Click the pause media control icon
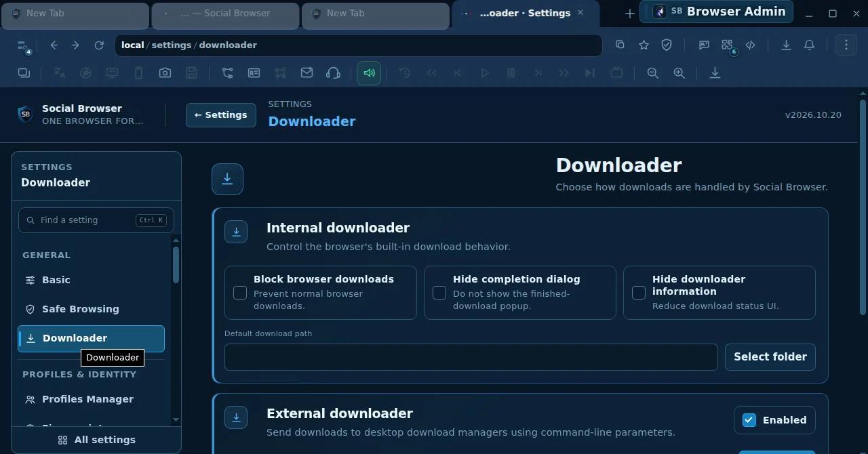 pos(511,73)
